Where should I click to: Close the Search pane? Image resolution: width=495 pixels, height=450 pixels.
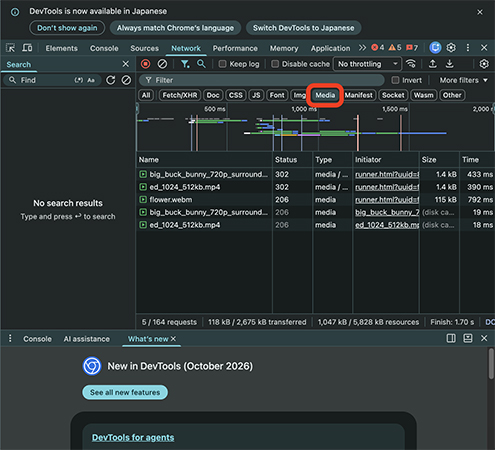[126, 64]
